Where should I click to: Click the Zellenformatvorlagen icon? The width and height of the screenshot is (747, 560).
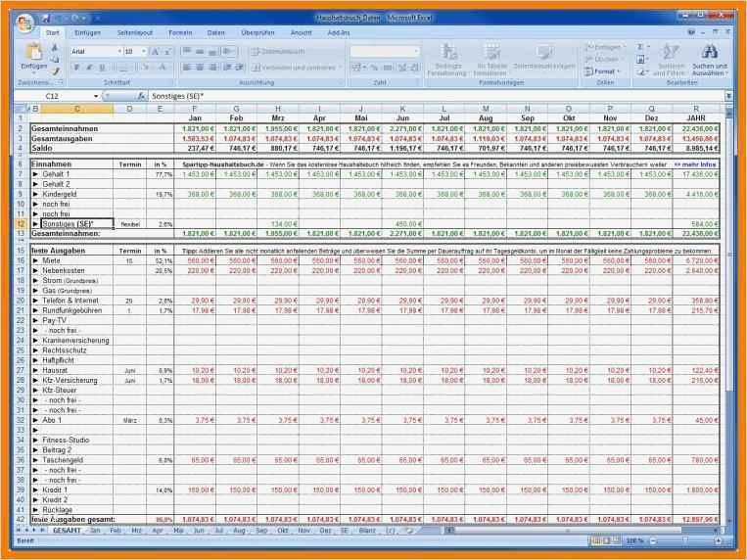coord(543,52)
